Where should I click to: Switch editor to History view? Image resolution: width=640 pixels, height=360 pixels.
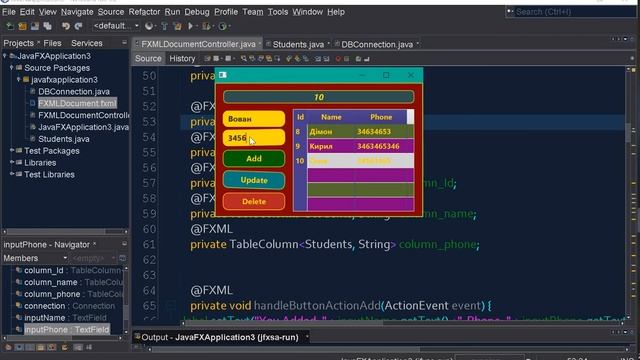click(182, 58)
